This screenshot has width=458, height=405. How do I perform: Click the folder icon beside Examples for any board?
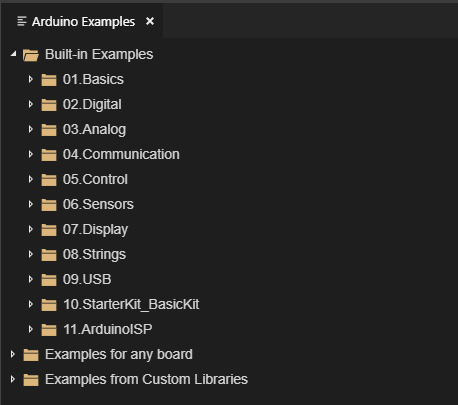[x=31, y=355]
